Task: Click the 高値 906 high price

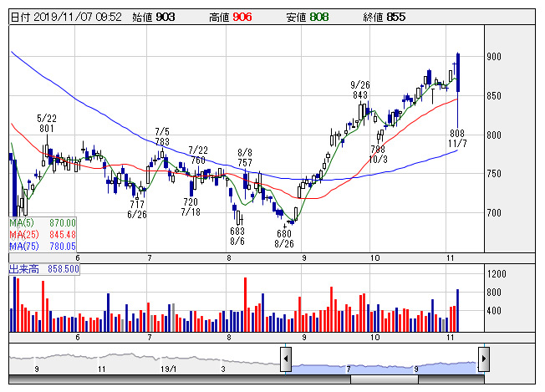Action: [x=231, y=17]
